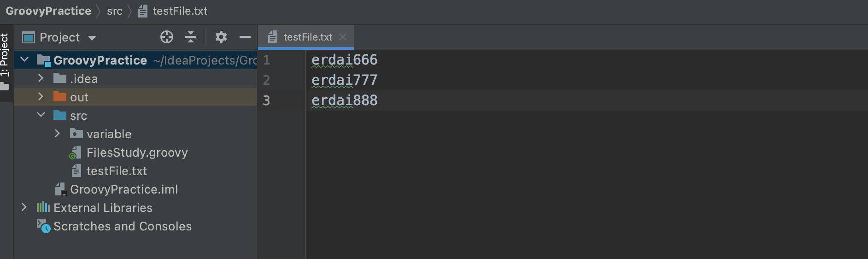Click the locate-in-project crosshair icon
The height and width of the screenshot is (259, 868).
pyautogui.click(x=167, y=37)
